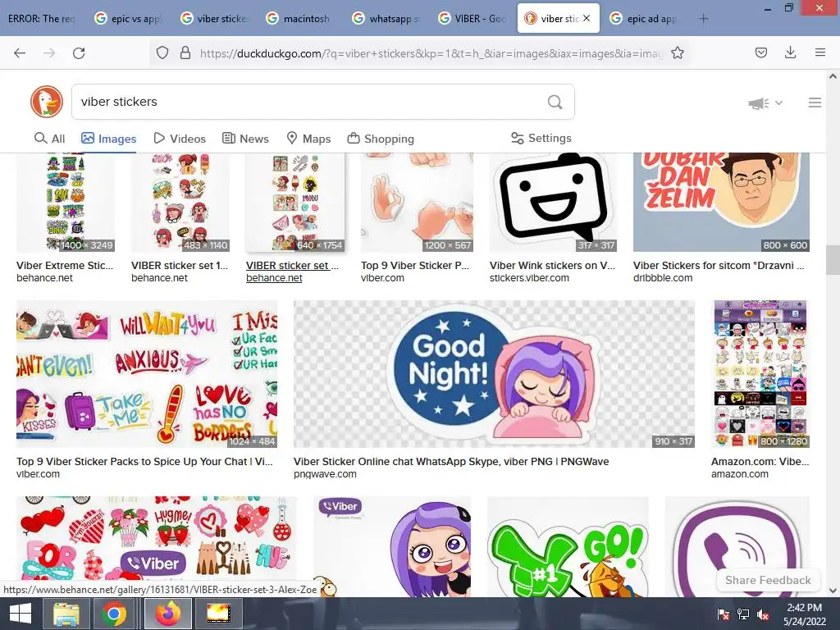
Task: Open the Firefox downloads panel
Action: (x=790, y=52)
